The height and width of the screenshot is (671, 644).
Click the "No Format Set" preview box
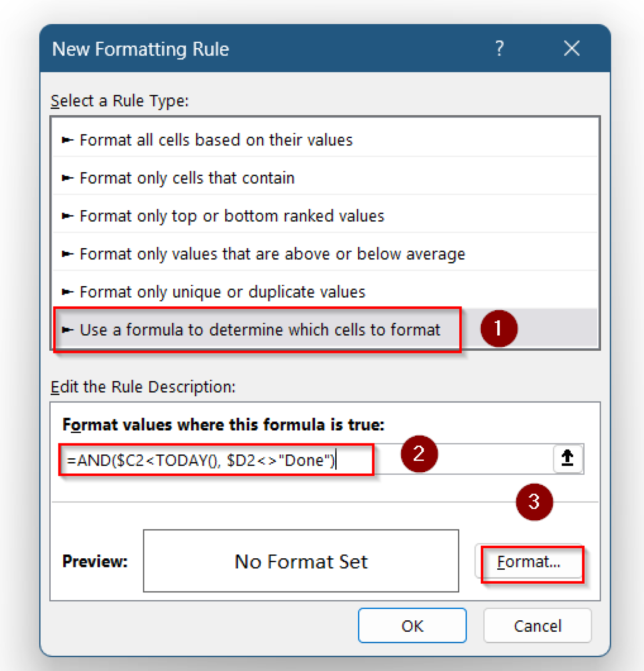tap(301, 561)
